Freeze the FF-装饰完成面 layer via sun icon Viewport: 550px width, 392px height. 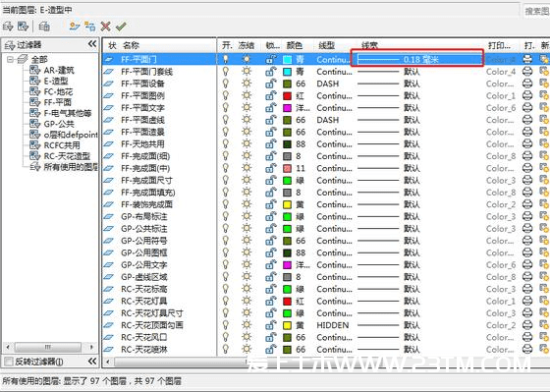(247, 204)
